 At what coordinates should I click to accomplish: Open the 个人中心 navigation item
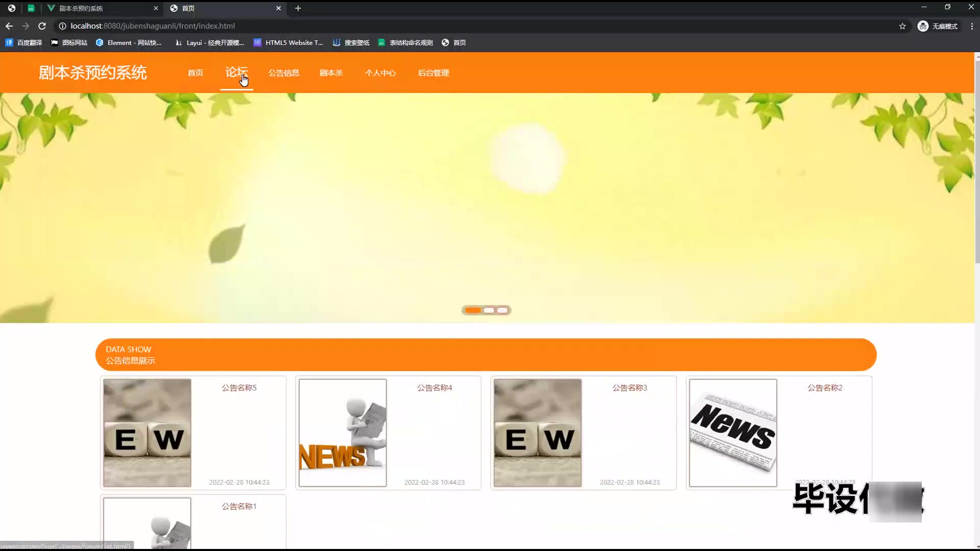(x=380, y=73)
